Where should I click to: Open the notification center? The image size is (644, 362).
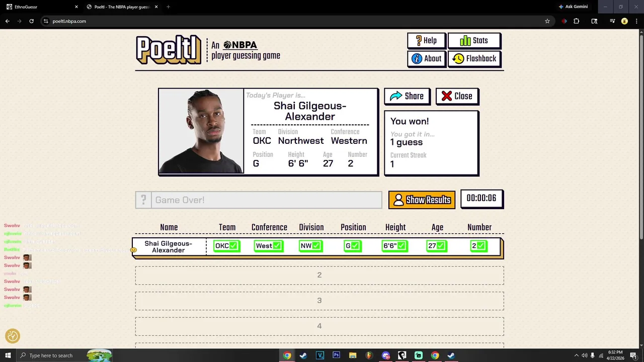[633, 355]
